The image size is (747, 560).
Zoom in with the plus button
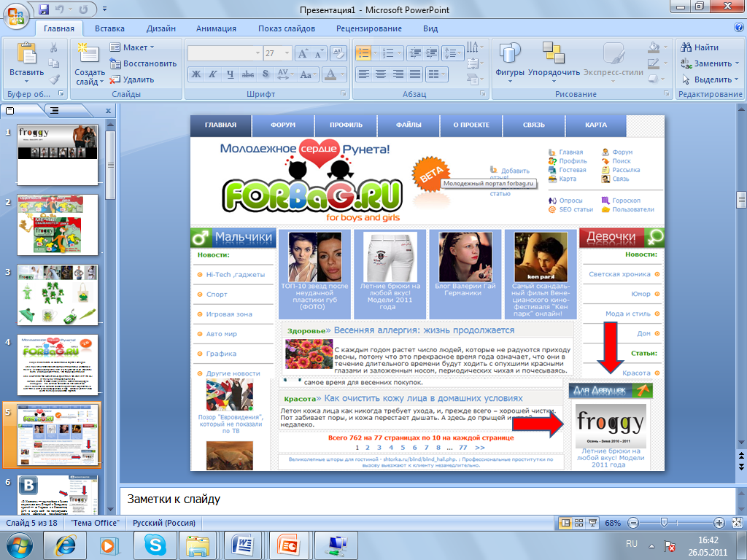tap(719, 523)
